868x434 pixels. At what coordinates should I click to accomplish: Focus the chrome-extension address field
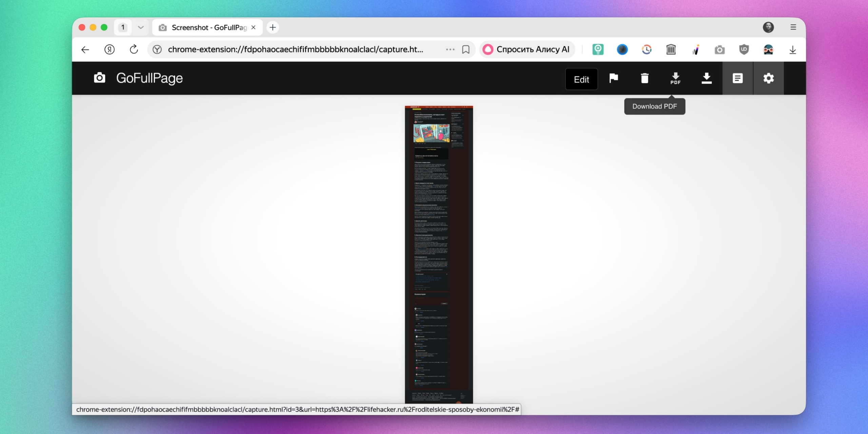click(295, 50)
